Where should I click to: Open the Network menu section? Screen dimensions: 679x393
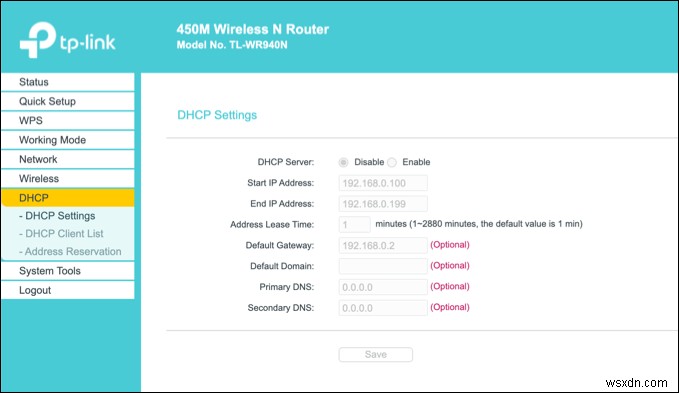(68, 159)
